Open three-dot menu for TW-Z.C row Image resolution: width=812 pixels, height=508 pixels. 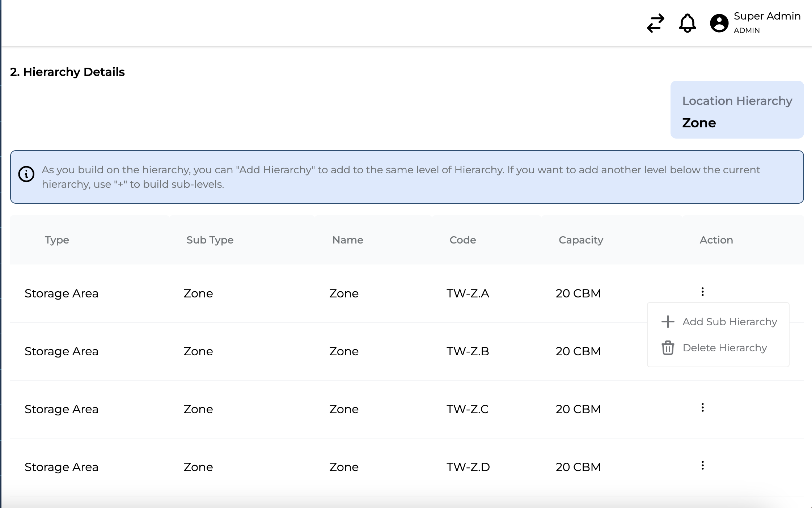point(702,407)
